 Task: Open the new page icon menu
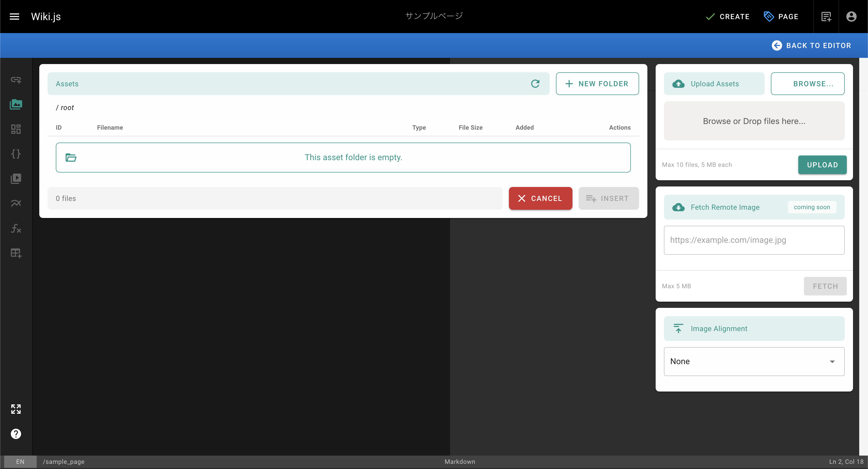(826, 17)
